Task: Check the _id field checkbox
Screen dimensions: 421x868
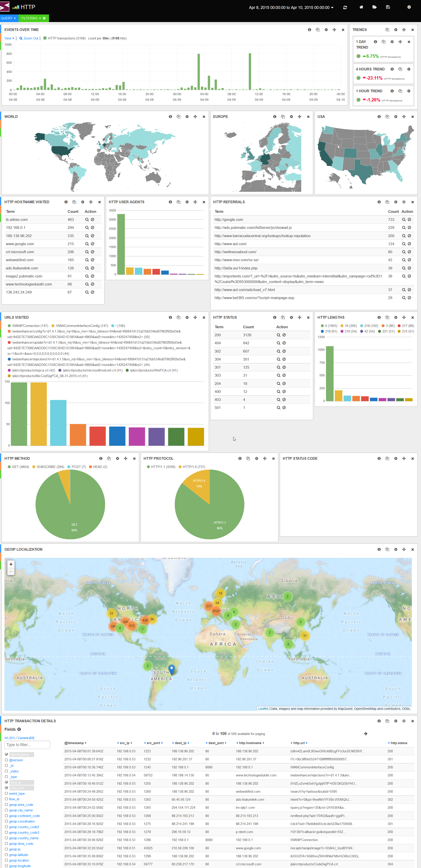Action: [x=6, y=765]
